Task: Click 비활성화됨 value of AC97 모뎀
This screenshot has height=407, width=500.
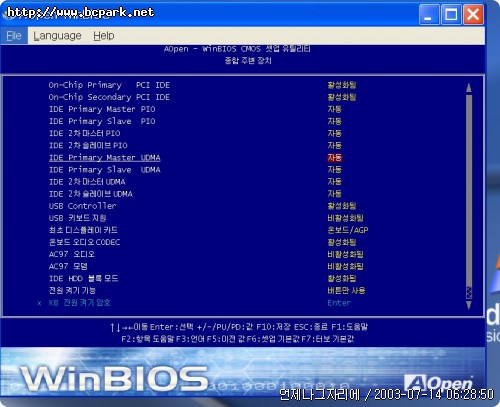Action: coord(346,266)
